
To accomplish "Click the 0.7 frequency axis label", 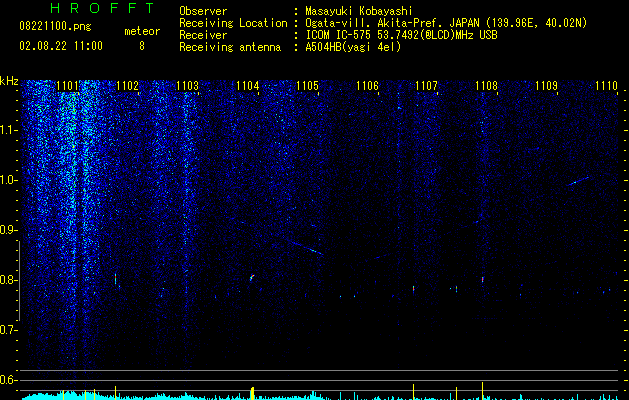I will pyautogui.click(x=8, y=330).
